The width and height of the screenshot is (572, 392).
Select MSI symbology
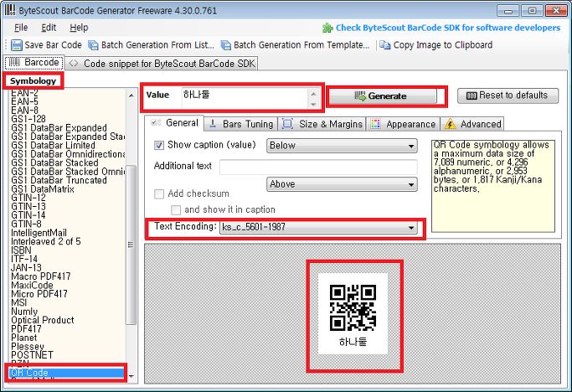coord(19,303)
